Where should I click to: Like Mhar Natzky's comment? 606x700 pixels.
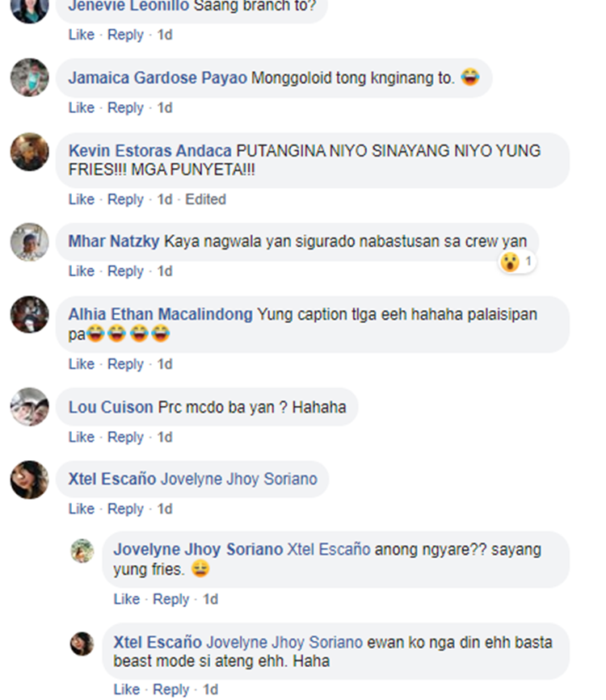(82, 271)
